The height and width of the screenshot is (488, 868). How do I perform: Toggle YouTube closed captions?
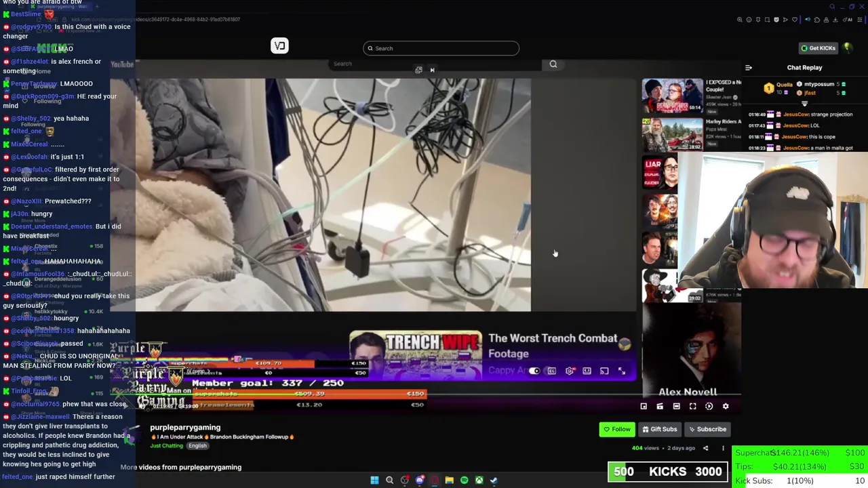551,371
